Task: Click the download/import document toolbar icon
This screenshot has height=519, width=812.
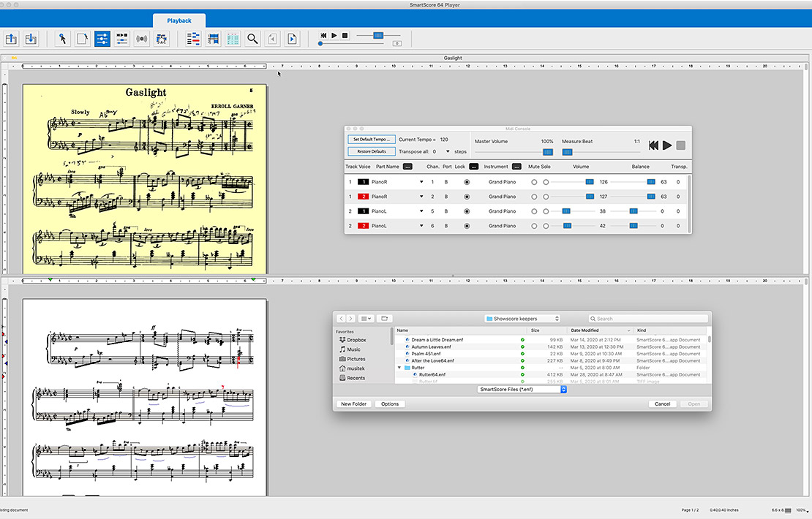Action: click(x=31, y=39)
